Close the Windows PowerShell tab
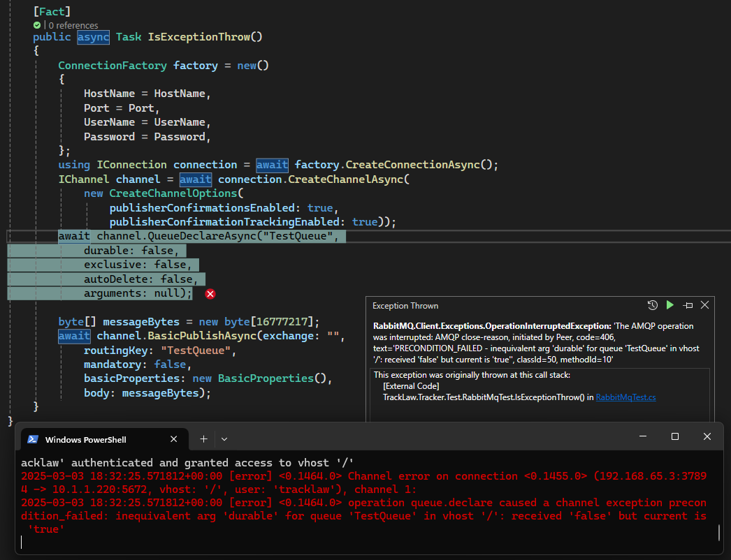This screenshot has height=560, width=731. click(x=173, y=439)
